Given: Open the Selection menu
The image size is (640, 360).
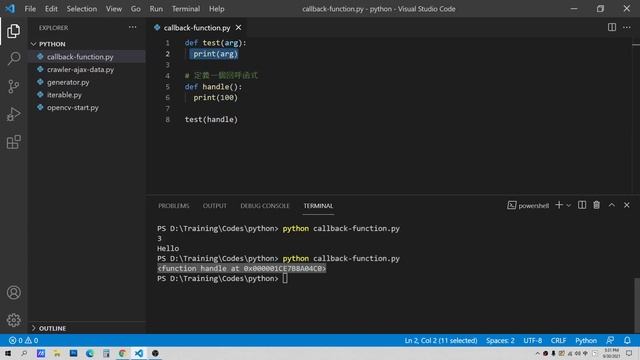Looking at the screenshot, I should point(82,9).
